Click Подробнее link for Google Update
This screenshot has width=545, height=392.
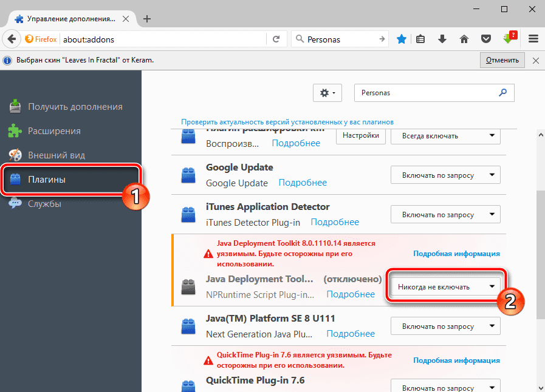pyautogui.click(x=303, y=183)
